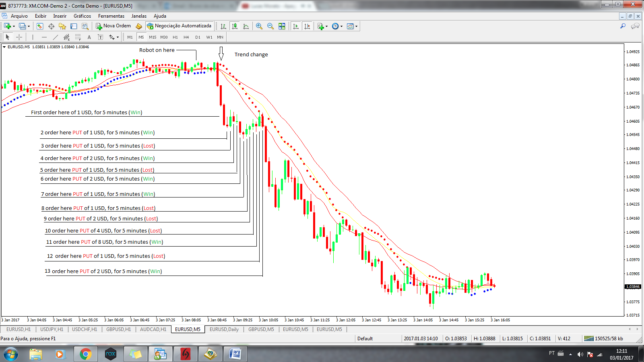The width and height of the screenshot is (644, 362).
Task: Switch chart to line chart style
Action: click(246, 26)
